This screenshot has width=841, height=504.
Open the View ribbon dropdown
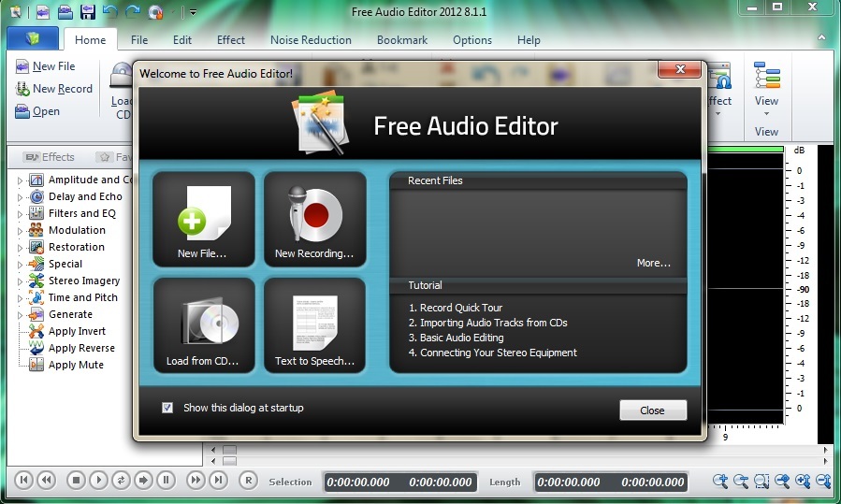[x=766, y=89]
